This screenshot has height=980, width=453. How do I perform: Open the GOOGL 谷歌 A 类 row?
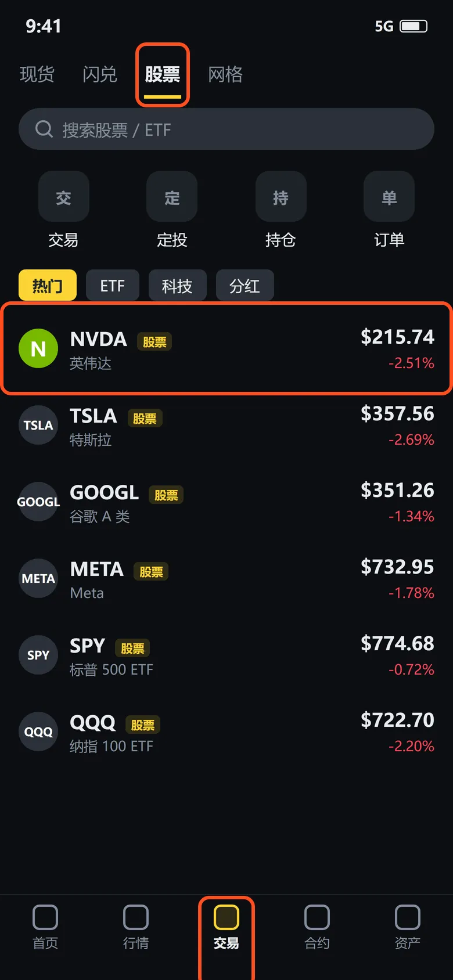(x=227, y=502)
